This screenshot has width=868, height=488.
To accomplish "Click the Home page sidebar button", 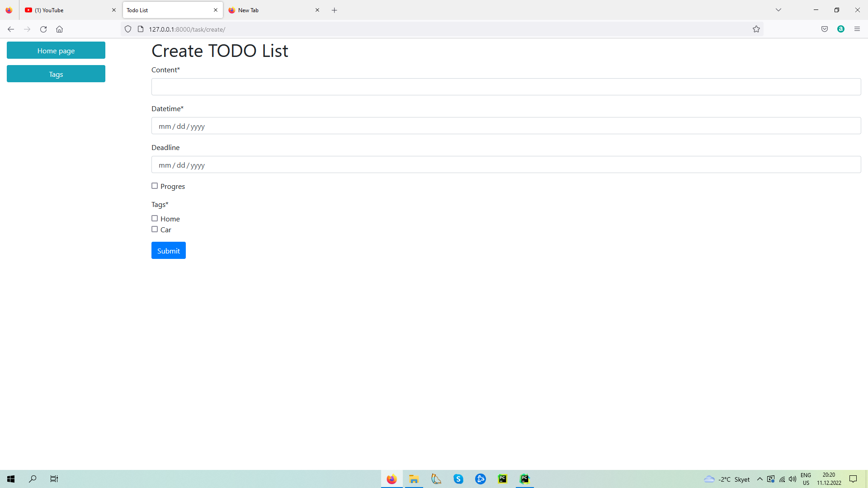I will point(56,51).
